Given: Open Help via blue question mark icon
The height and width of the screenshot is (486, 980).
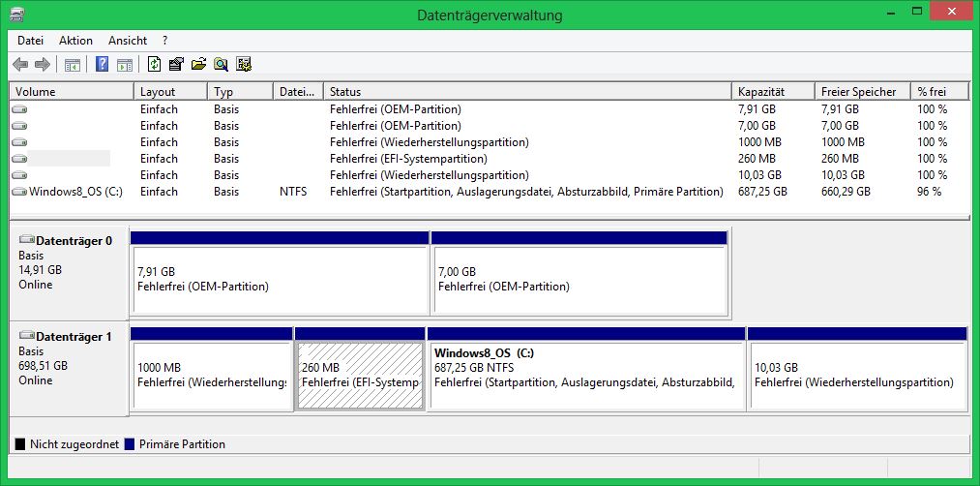Looking at the screenshot, I should 102,65.
